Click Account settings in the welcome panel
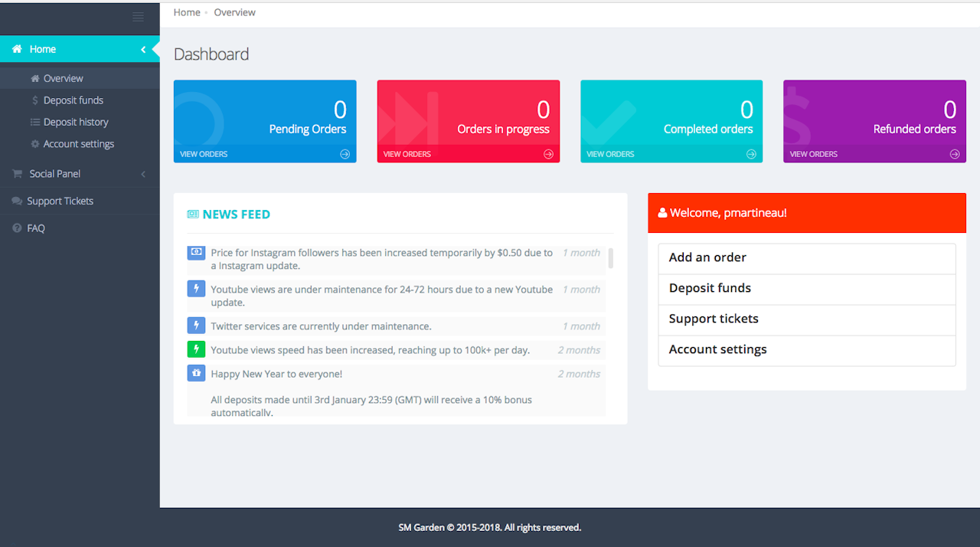 [717, 349]
